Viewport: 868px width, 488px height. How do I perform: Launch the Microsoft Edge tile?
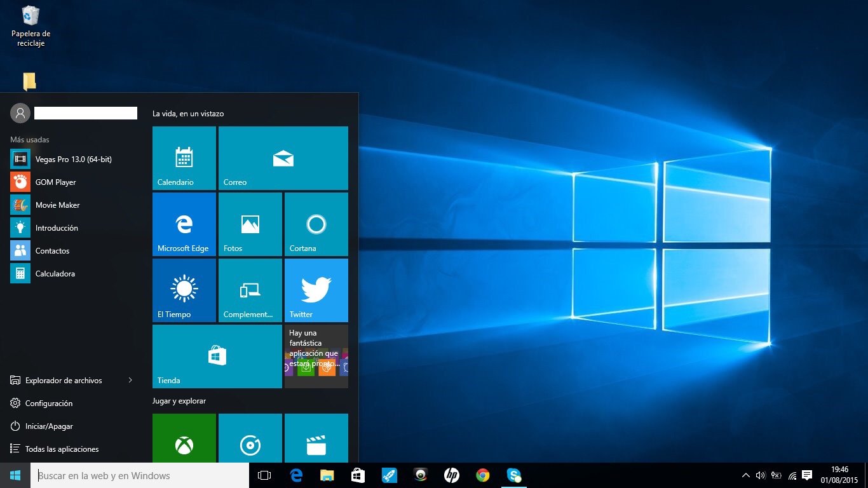[x=184, y=224]
